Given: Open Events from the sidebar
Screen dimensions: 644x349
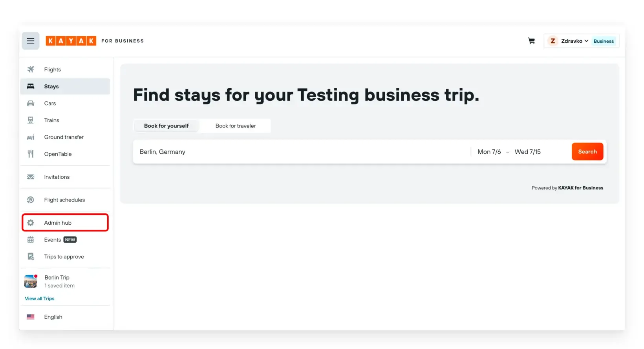Looking at the screenshot, I should (x=65, y=240).
